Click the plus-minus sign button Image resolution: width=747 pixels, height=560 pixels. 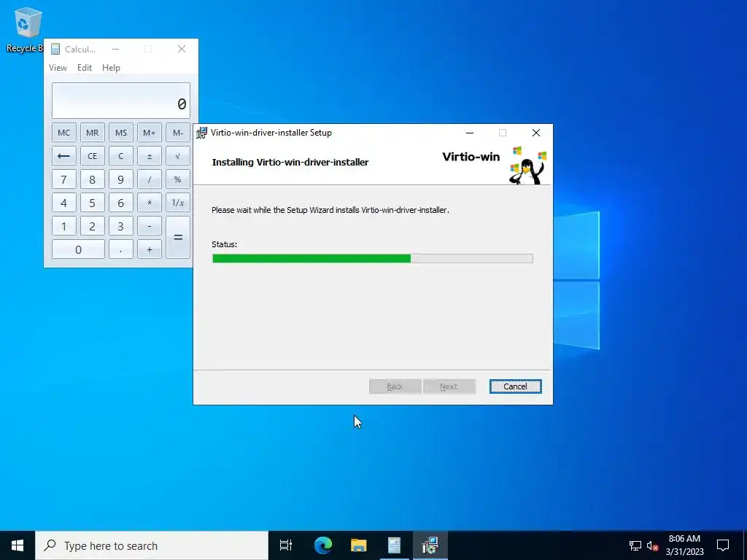pyautogui.click(x=149, y=156)
